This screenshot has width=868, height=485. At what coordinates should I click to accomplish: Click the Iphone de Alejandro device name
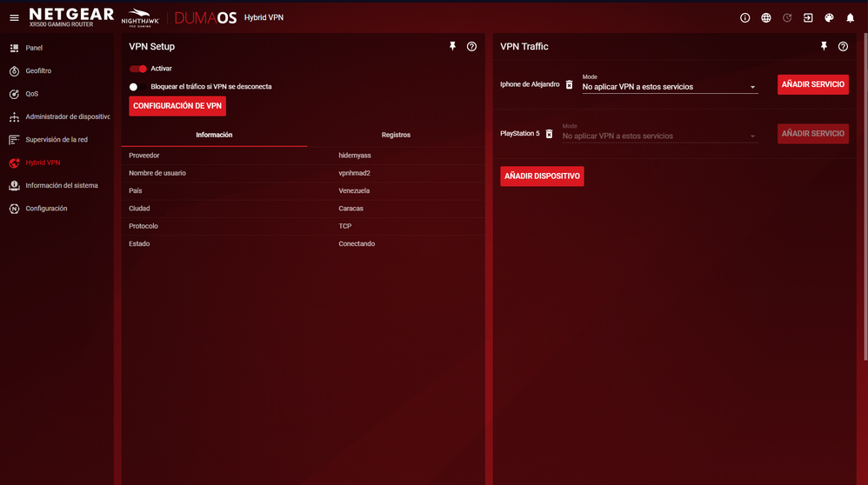(x=530, y=84)
